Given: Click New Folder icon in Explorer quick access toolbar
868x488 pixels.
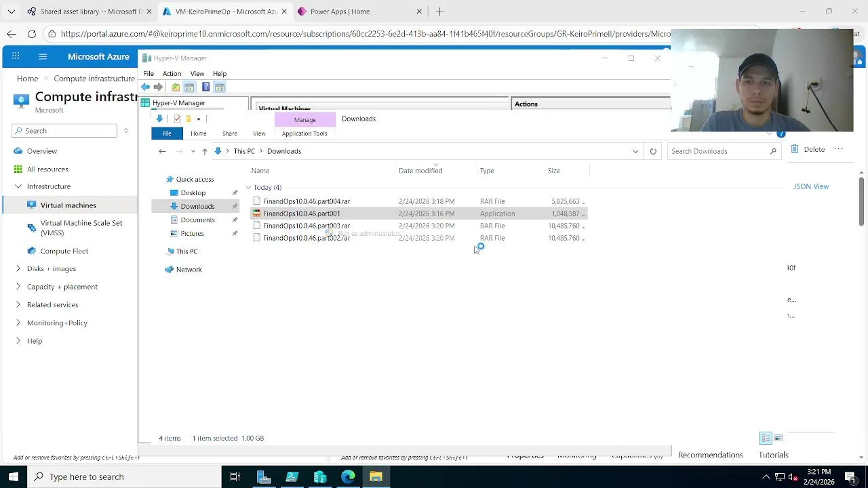Looking at the screenshot, I should (x=188, y=119).
